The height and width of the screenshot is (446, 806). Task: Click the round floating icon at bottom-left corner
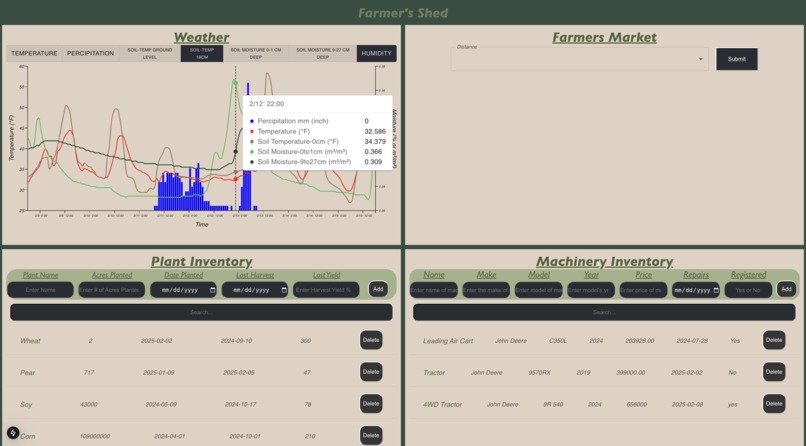click(x=13, y=433)
